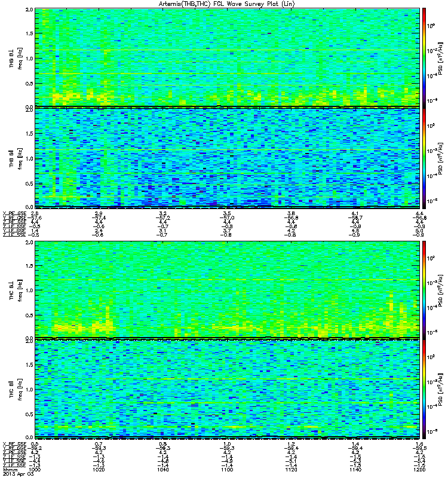Click the '1200' time tick label
The image size is (448, 478).
(x=419, y=470)
